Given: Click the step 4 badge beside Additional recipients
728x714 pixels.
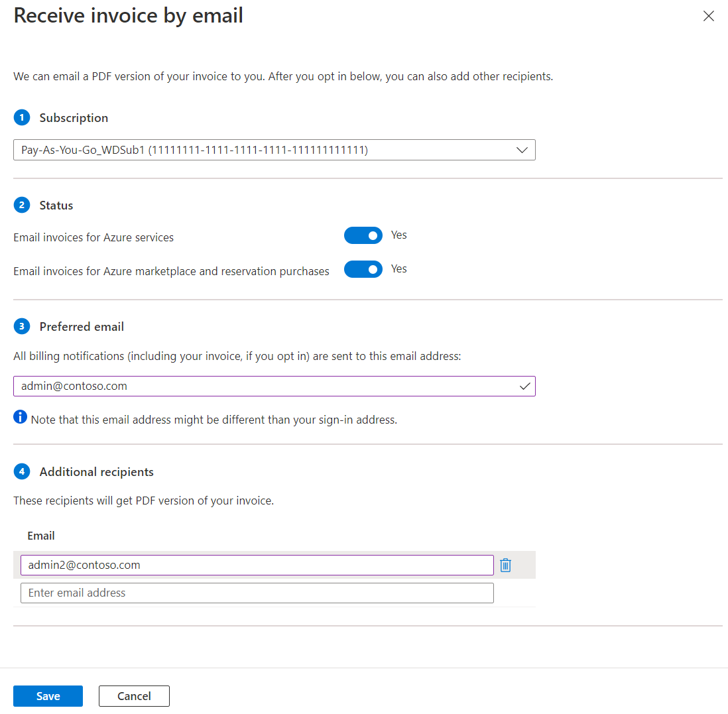Looking at the screenshot, I should [22, 471].
